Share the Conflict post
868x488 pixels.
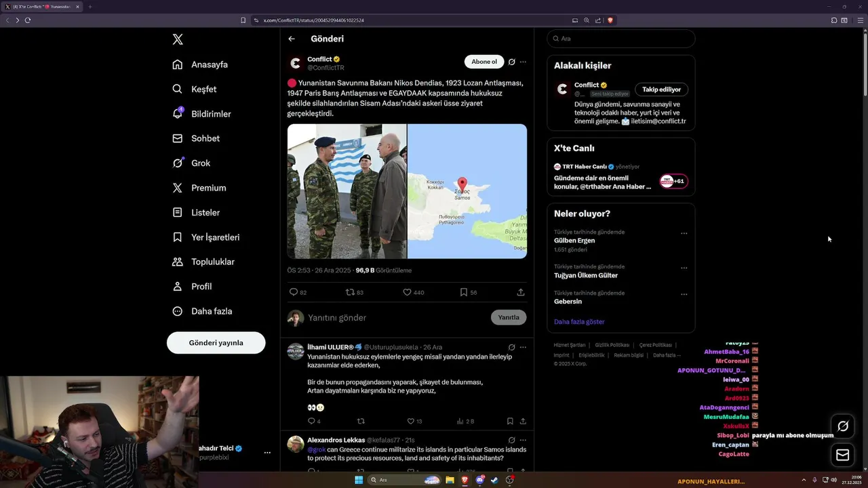521,292
